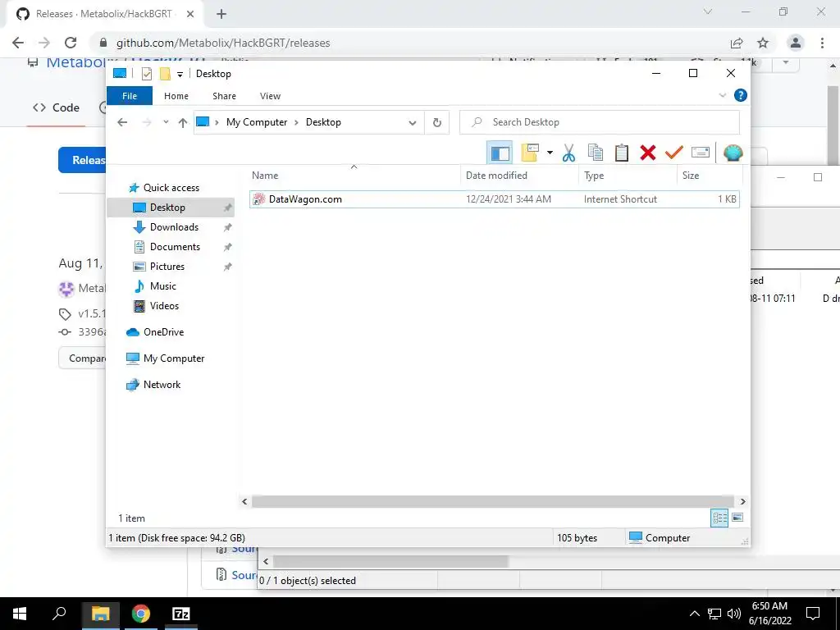Screen dimensions: 840x630
Task: Click the Paste clipboard icon
Action: (622, 153)
